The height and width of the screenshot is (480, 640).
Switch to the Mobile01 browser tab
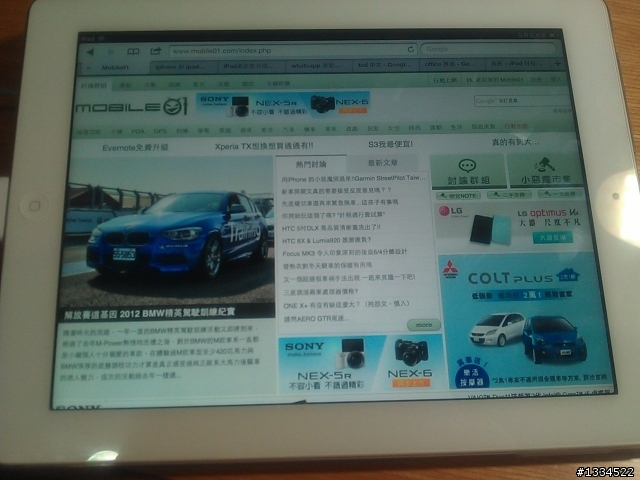(x=115, y=67)
